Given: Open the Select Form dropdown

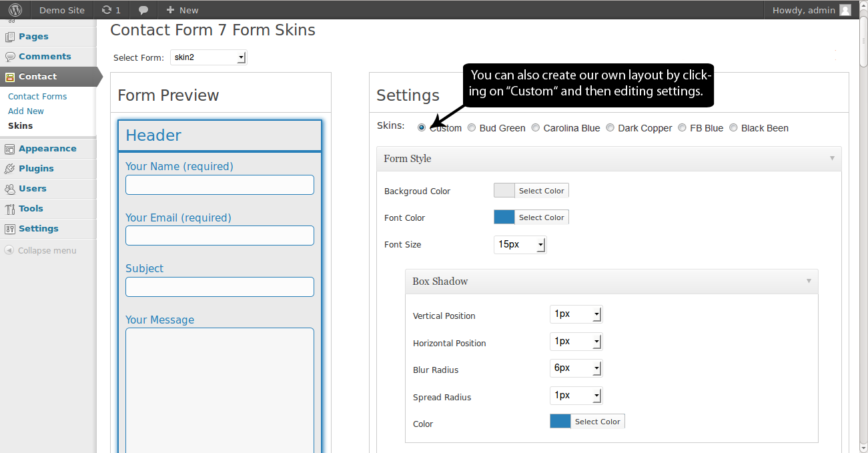Looking at the screenshot, I should pos(209,57).
